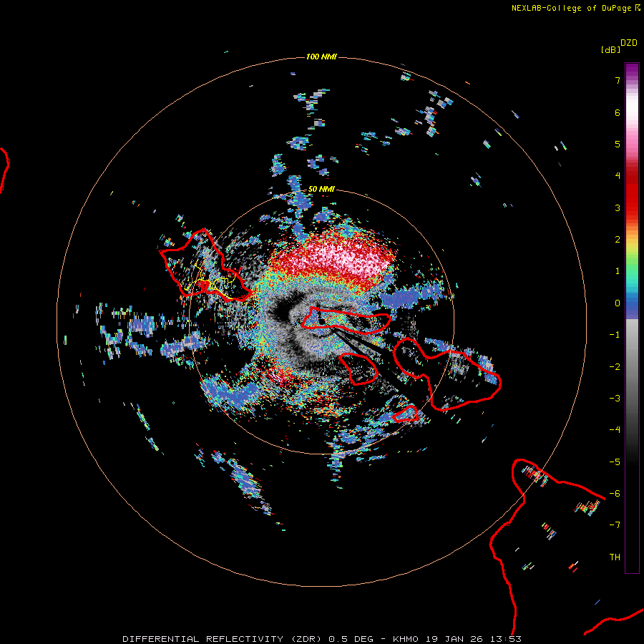
Task: Click the 7 dB tick on the color scale
Action: pos(618,80)
